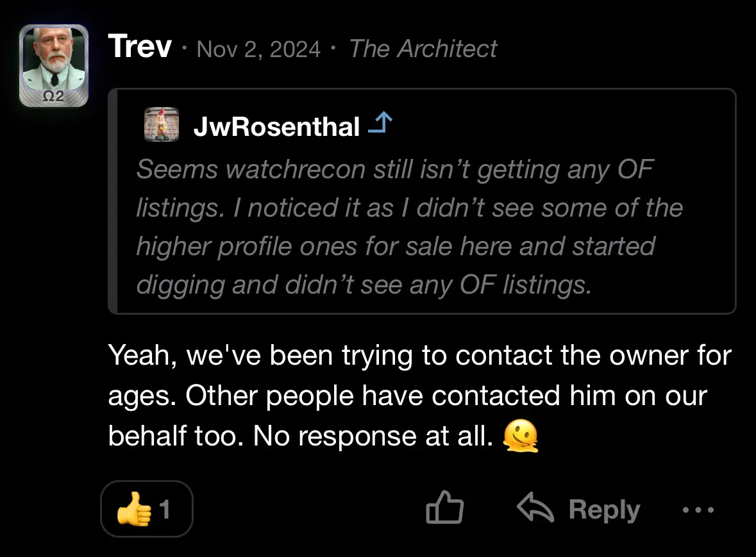Viewport: 756px width, 557px height.
Task: Click the Nov 2, 2024 post timestamp
Action: pyautogui.click(x=258, y=49)
